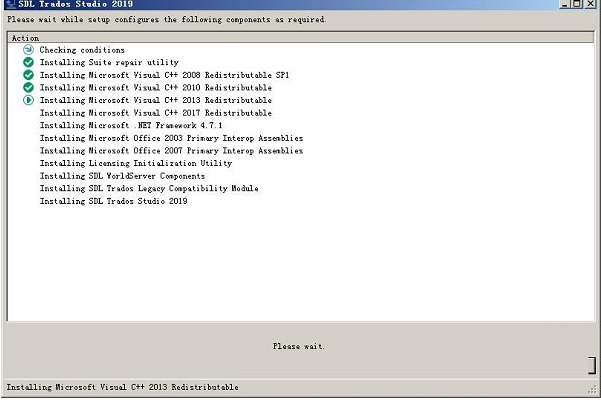Select 'Microsoft .NET Framework 4.7.1' row

coord(131,125)
